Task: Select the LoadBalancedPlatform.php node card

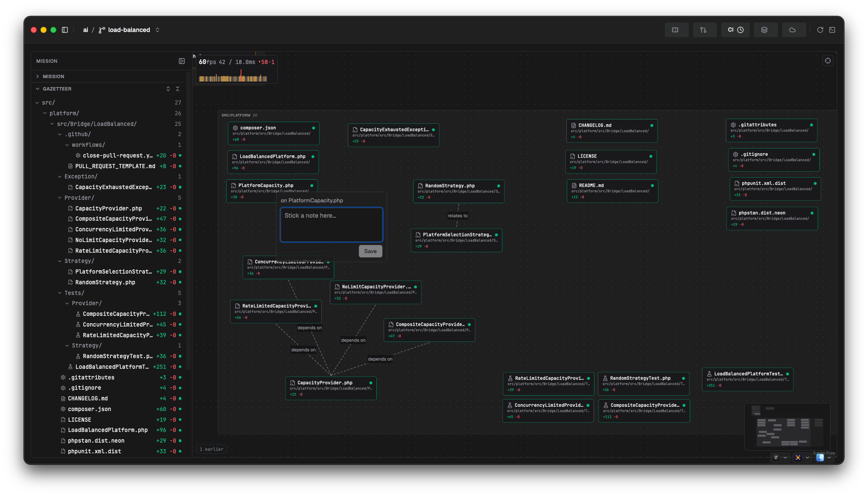Action: point(273,162)
